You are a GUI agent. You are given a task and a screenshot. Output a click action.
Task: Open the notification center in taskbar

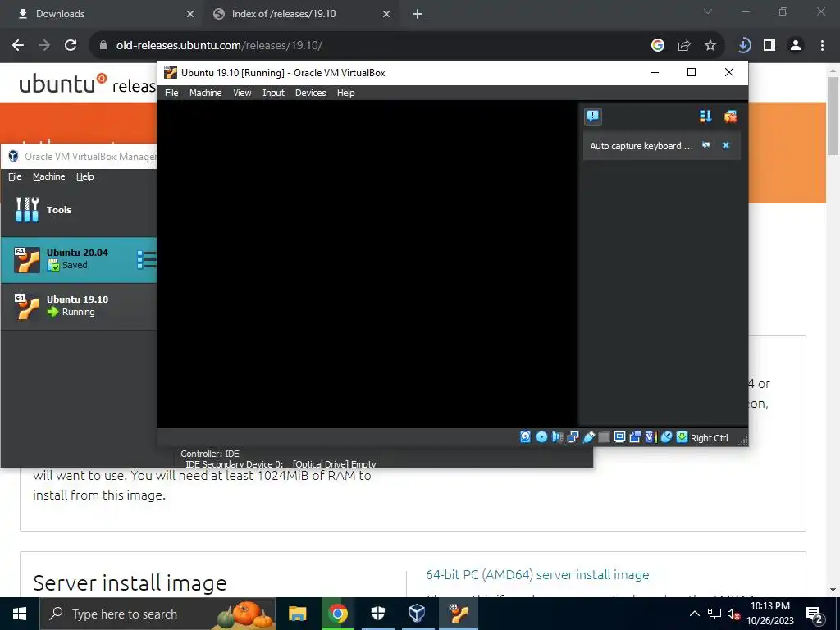815,614
